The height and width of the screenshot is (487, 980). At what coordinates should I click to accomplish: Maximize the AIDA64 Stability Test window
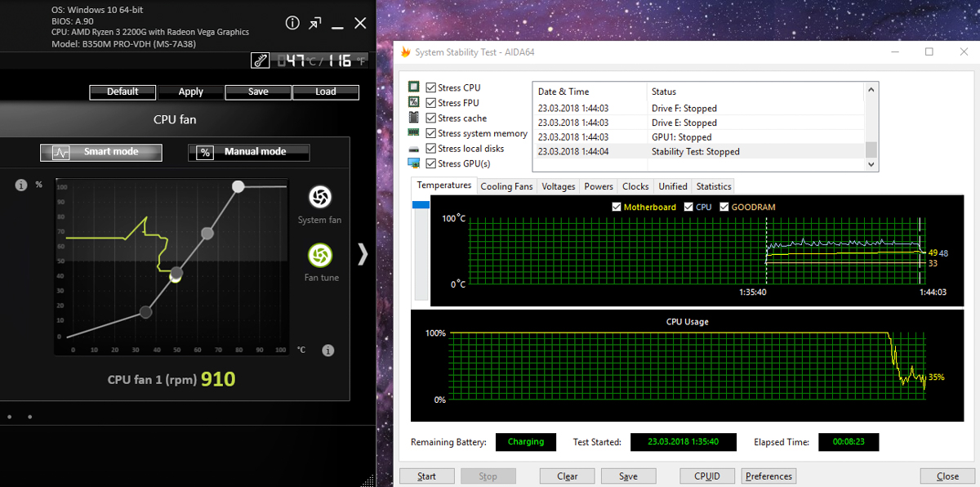pyautogui.click(x=929, y=51)
